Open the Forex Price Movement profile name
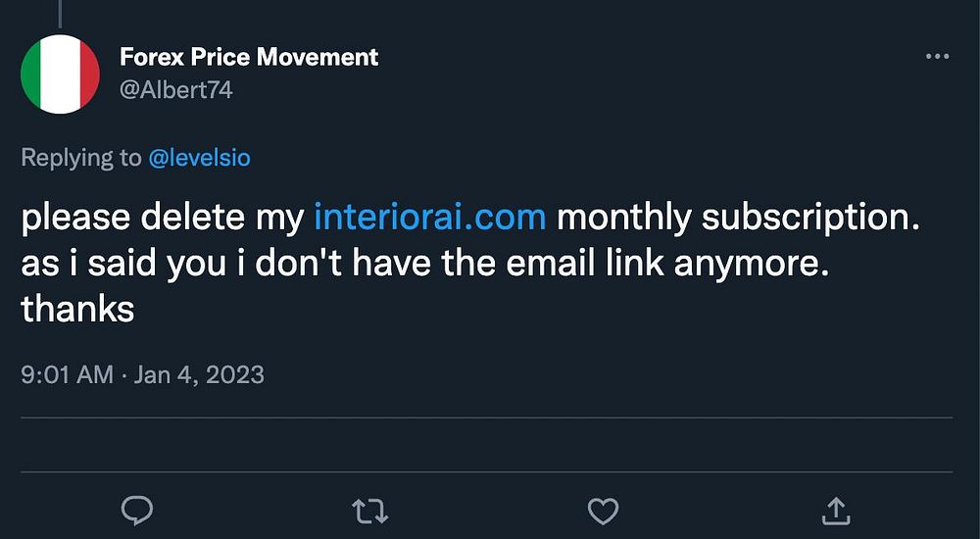 tap(249, 57)
